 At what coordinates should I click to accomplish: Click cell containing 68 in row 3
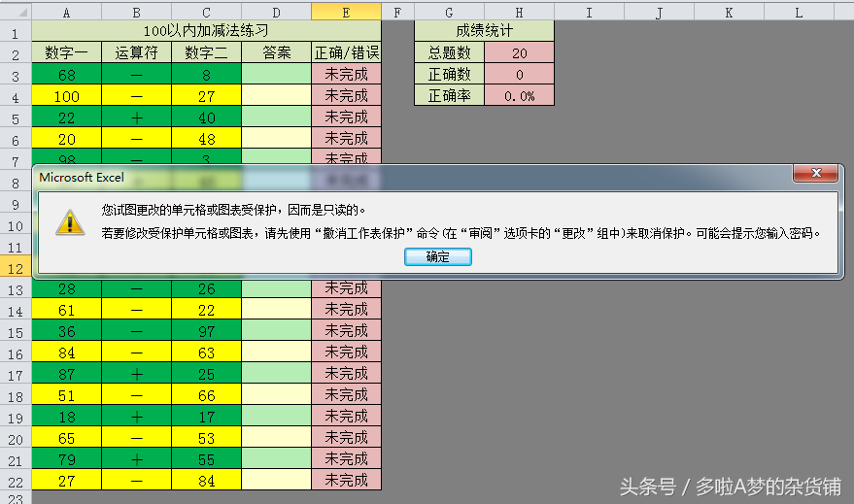pyautogui.click(x=66, y=74)
